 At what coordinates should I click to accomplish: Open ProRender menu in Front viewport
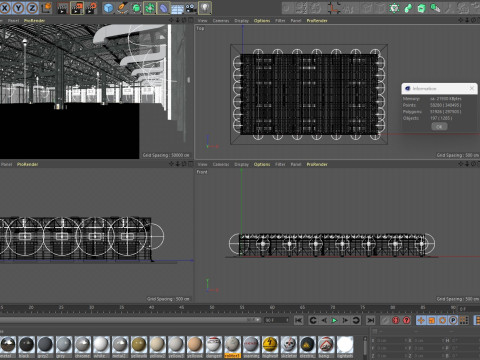[317, 164]
